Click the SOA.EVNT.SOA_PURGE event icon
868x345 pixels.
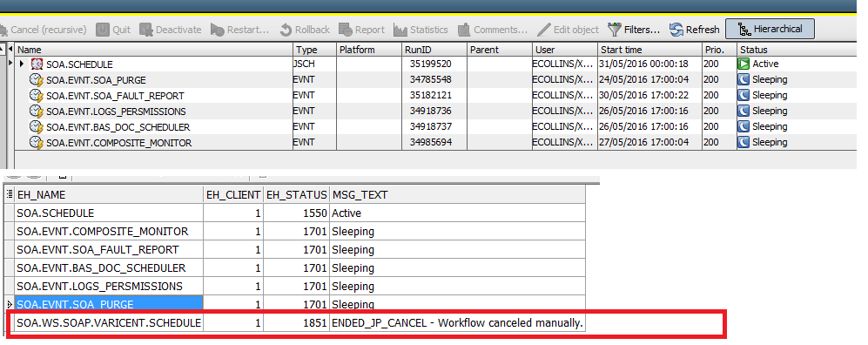37,80
